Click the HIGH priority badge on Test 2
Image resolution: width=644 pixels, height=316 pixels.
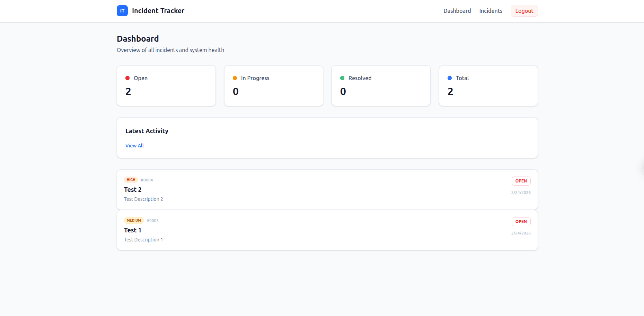131,180
